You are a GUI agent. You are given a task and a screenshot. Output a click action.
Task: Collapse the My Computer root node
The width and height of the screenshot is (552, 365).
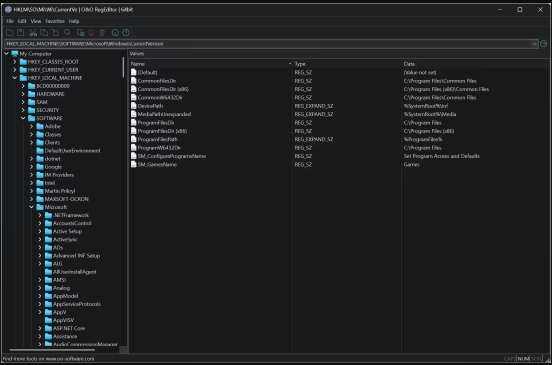click(6, 54)
